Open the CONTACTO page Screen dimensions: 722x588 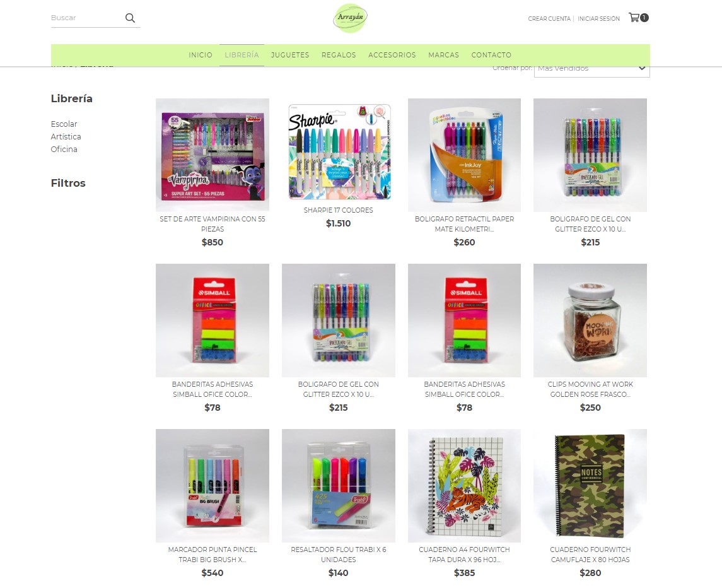[x=491, y=55]
